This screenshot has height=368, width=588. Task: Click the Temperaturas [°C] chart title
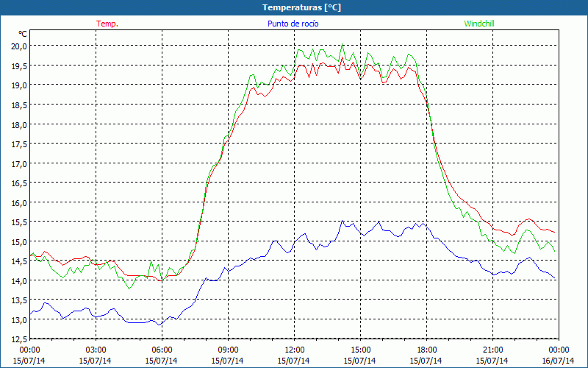click(x=301, y=7)
